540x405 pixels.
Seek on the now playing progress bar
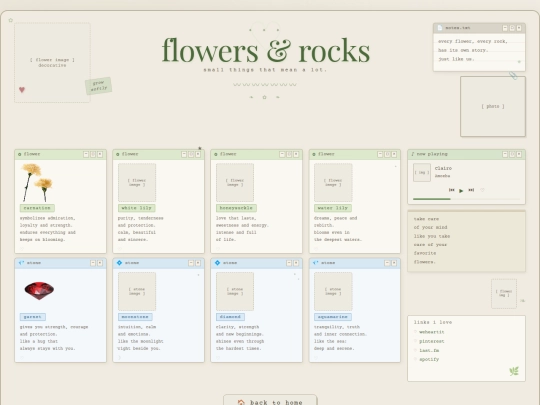tap(466, 199)
